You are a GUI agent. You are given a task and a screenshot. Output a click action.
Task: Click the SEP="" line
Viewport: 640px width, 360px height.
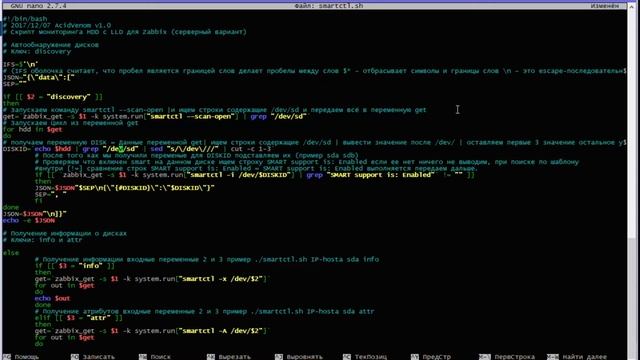tap(15, 84)
